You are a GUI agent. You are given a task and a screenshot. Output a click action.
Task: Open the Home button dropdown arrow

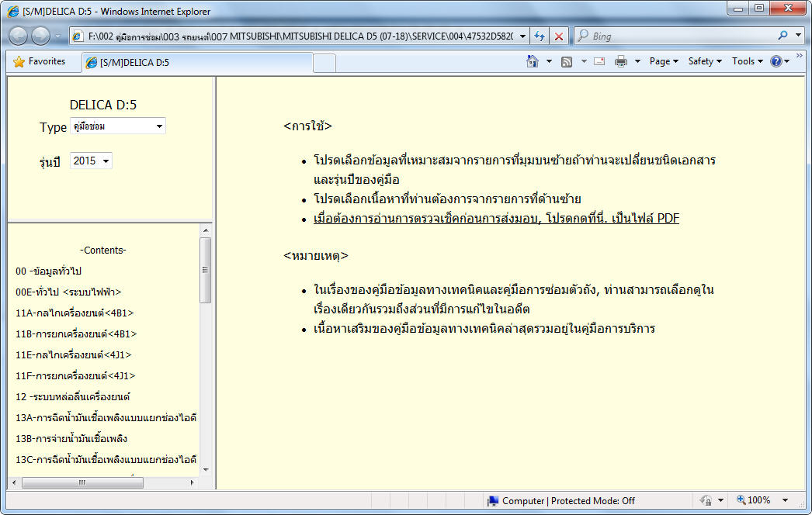click(x=549, y=61)
